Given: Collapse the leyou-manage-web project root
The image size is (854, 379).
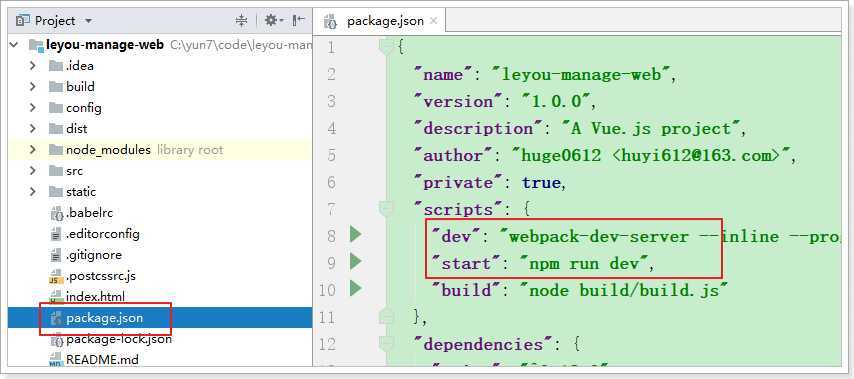Looking at the screenshot, I should coord(15,45).
